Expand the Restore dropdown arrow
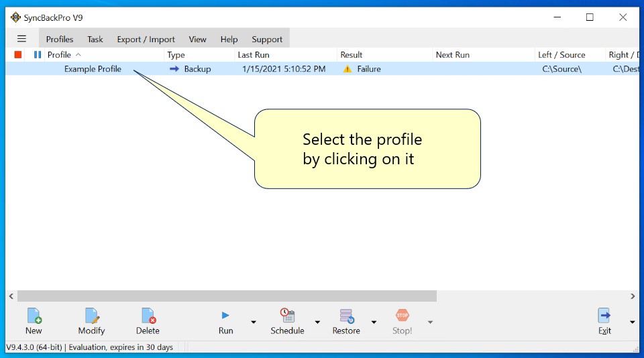The image size is (644, 358). tap(374, 322)
